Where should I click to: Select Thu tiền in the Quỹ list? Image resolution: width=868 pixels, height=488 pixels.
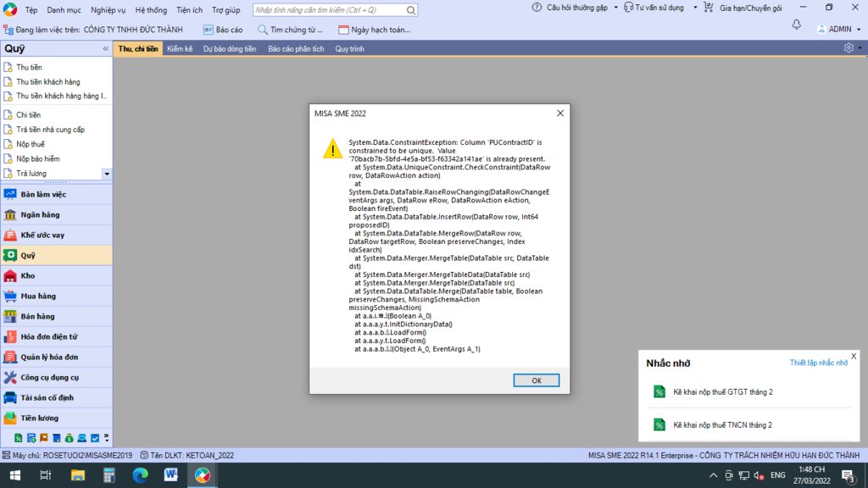point(29,68)
